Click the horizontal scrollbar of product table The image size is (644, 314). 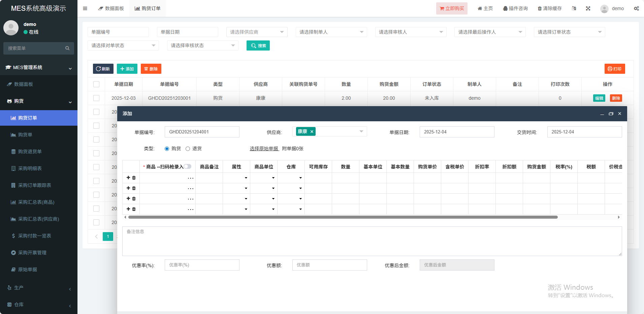tap(343, 217)
